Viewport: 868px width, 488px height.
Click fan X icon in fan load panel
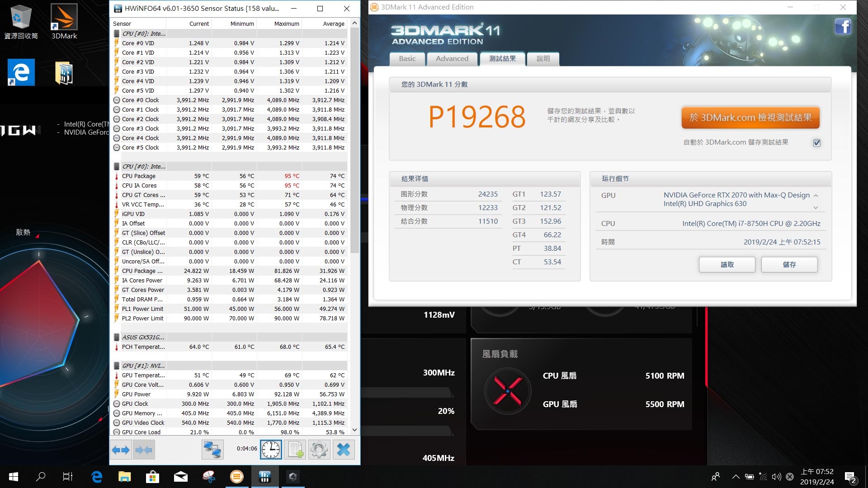(508, 390)
